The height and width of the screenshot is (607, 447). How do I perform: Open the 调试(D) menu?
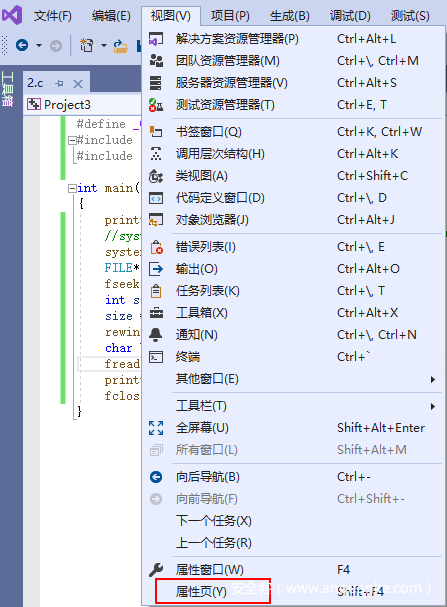pyautogui.click(x=350, y=16)
